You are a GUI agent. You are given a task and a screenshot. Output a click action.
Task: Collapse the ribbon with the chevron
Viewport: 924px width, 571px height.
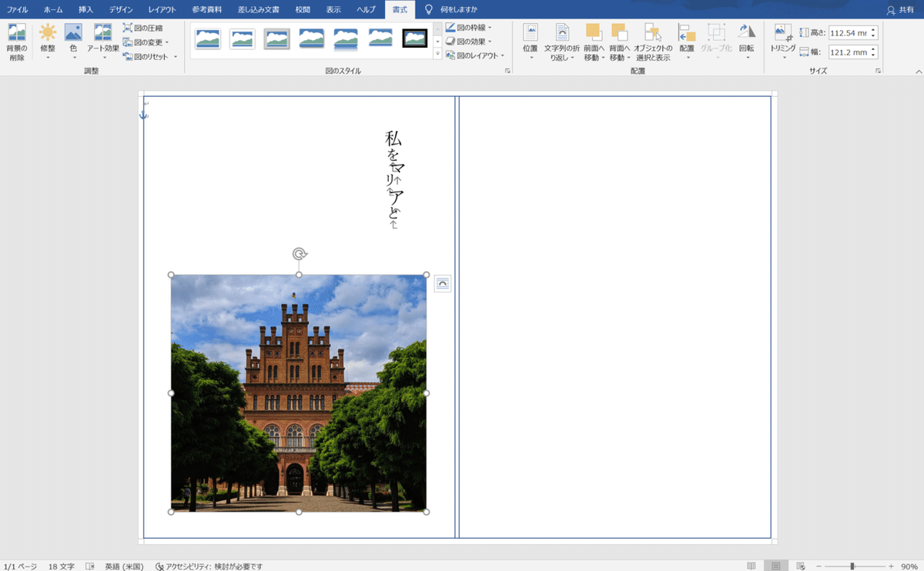click(918, 71)
